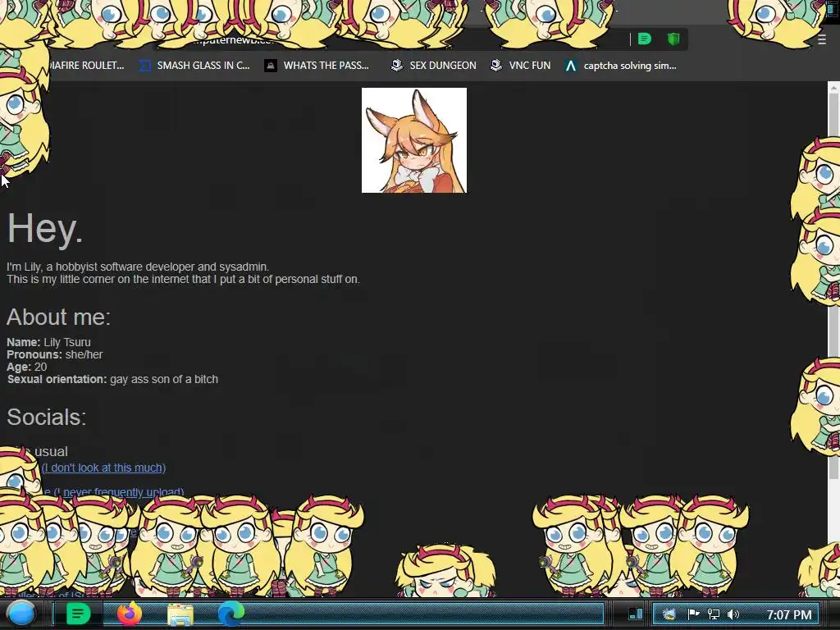Open the Action Center flag icon
Viewport: 840px width, 630px height.
coord(693,614)
